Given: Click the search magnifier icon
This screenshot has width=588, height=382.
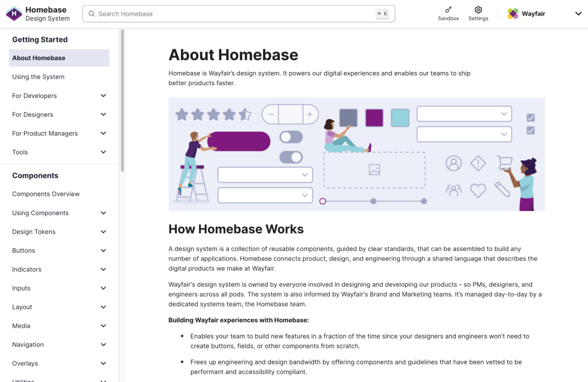Looking at the screenshot, I should [92, 14].
